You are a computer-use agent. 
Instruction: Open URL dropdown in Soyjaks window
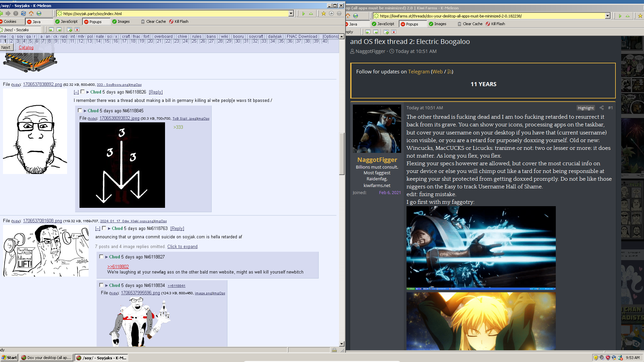tap(291, 13)
